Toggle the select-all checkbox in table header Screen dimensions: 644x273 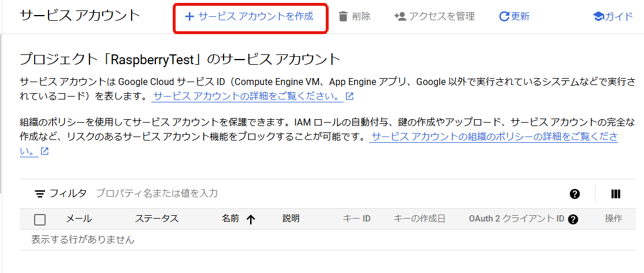pos(40,220)
